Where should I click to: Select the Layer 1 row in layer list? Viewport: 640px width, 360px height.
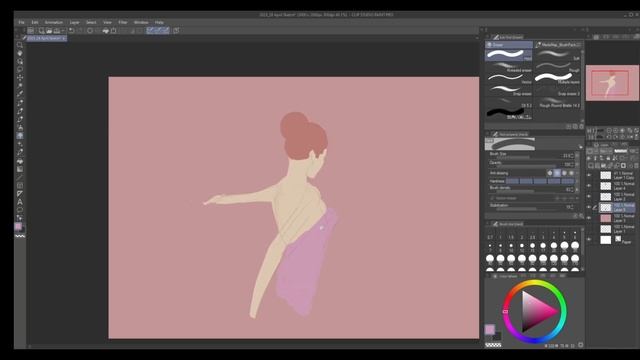click(x=617, y=229)
